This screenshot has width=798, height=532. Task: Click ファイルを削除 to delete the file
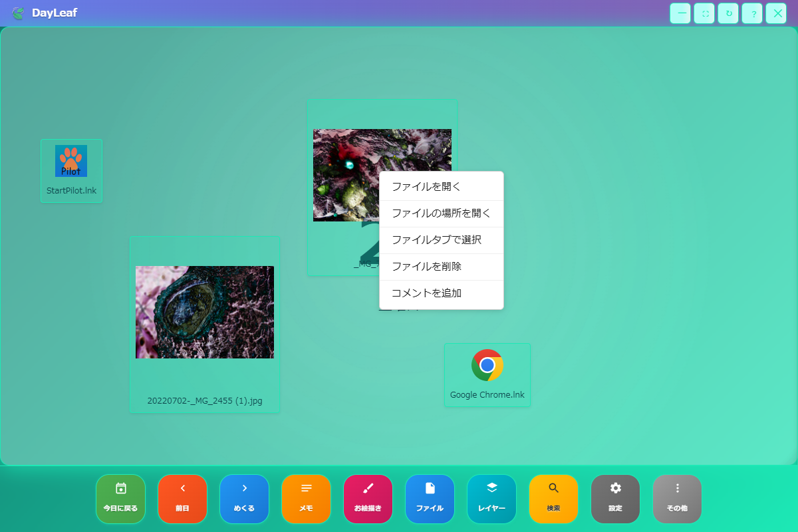(441, 267)
